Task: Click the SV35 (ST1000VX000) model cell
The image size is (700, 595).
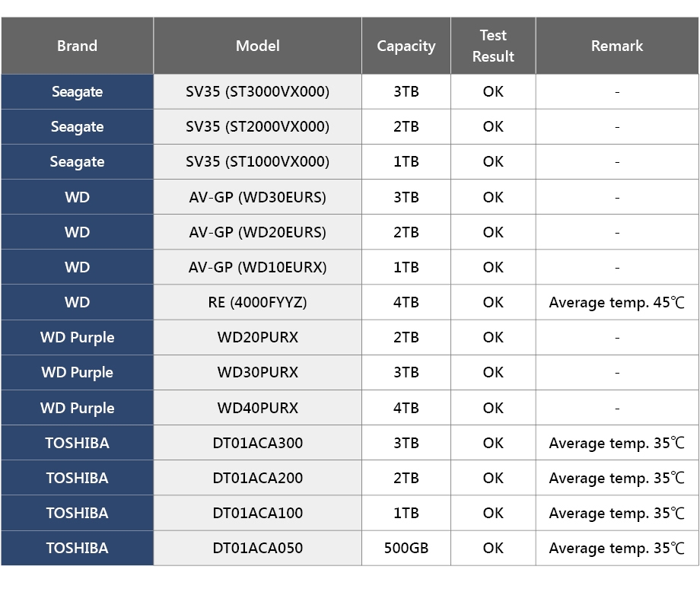Action: click(x=257, y=162)
